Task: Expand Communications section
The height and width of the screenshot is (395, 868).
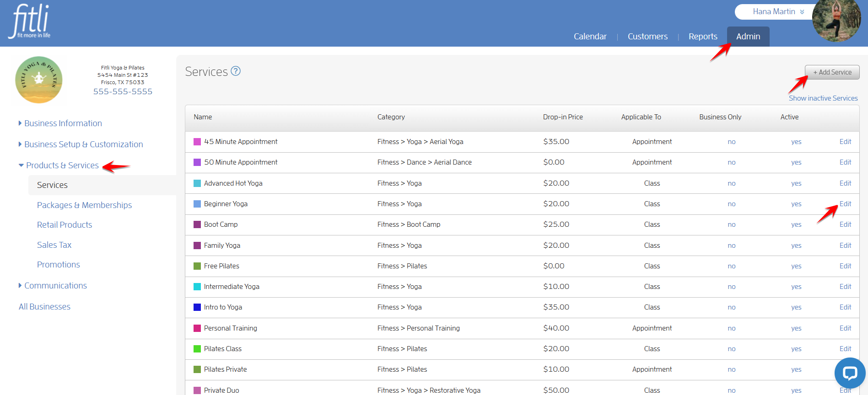Action: coord(53,285)
